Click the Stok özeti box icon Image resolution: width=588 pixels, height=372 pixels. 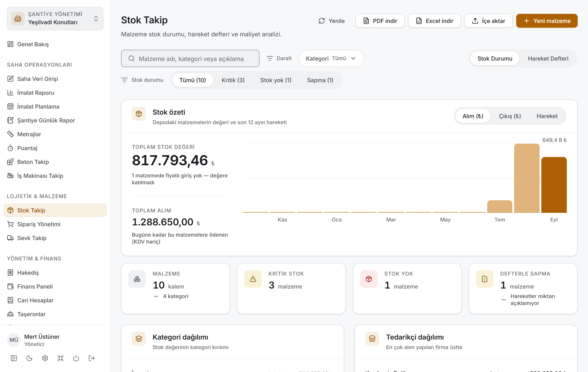pos(139,114)
